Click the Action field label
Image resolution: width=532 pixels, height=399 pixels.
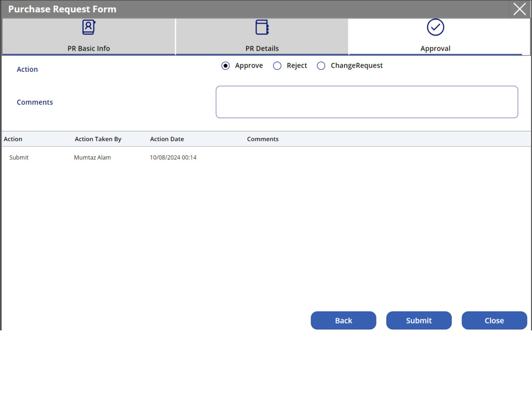click(x=27, y=69)
